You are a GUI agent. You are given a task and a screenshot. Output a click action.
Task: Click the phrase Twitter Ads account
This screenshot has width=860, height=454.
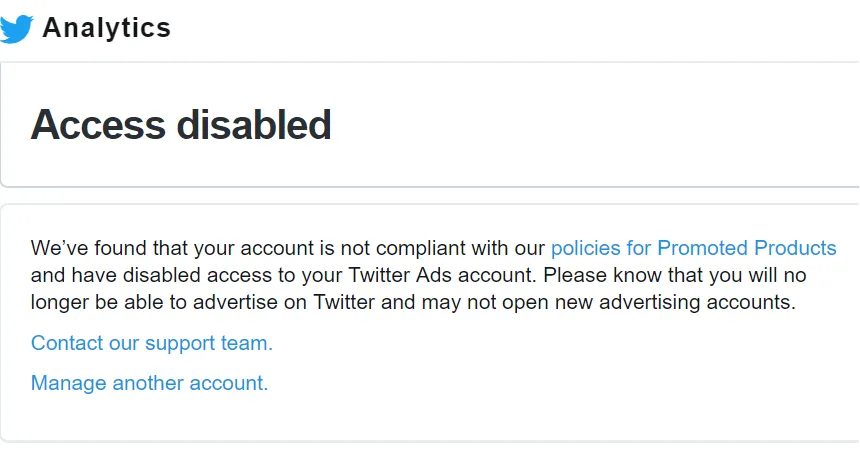[x=442, y=275]
